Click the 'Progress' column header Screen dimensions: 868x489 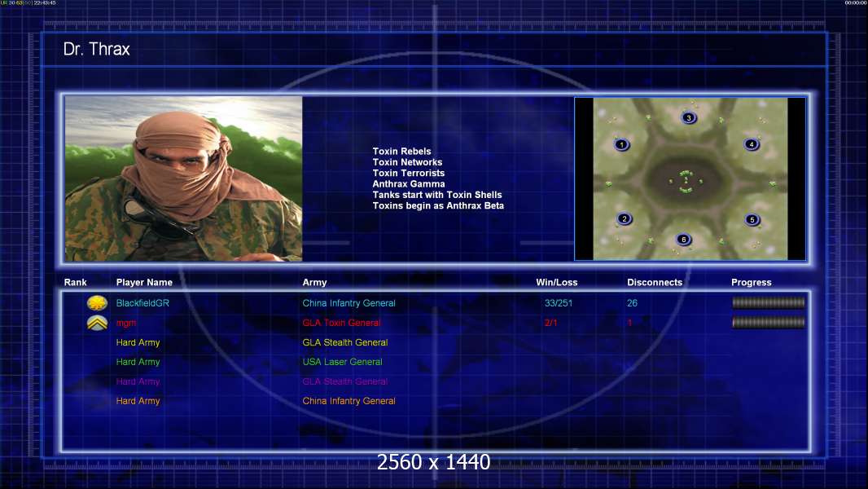752,283
